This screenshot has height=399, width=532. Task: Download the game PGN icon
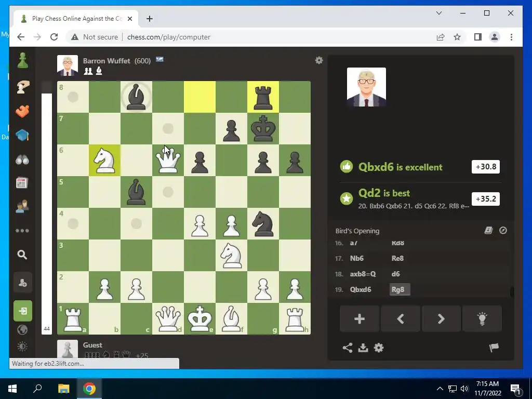pyautogui.click(x=363, y=348)
